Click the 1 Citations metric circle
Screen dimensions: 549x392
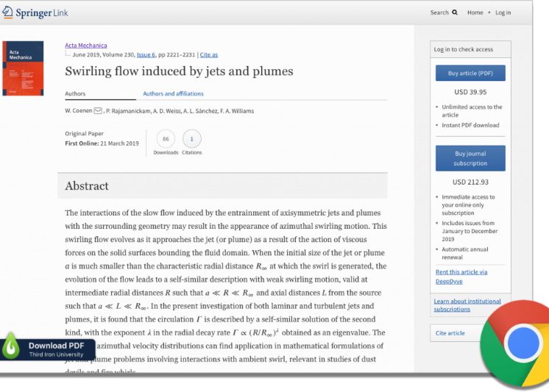(192, 139)
